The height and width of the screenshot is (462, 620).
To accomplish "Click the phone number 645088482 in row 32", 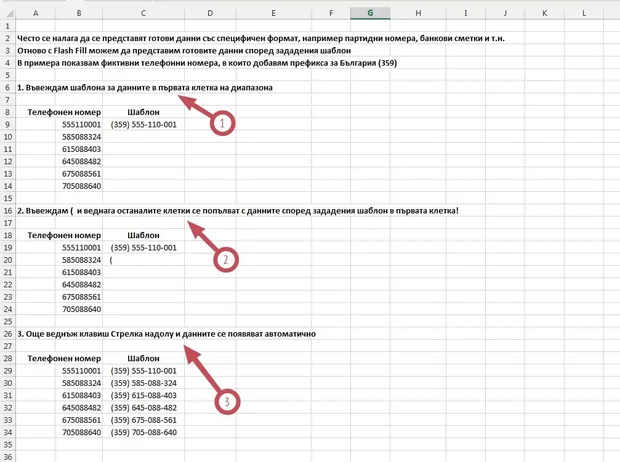I will tap(80, 408).
